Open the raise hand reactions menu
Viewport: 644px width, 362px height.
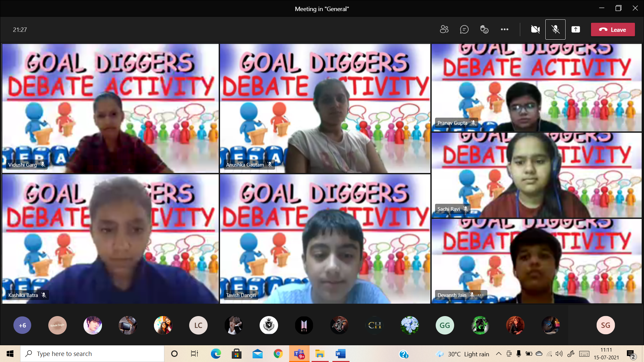coord(484,29)
